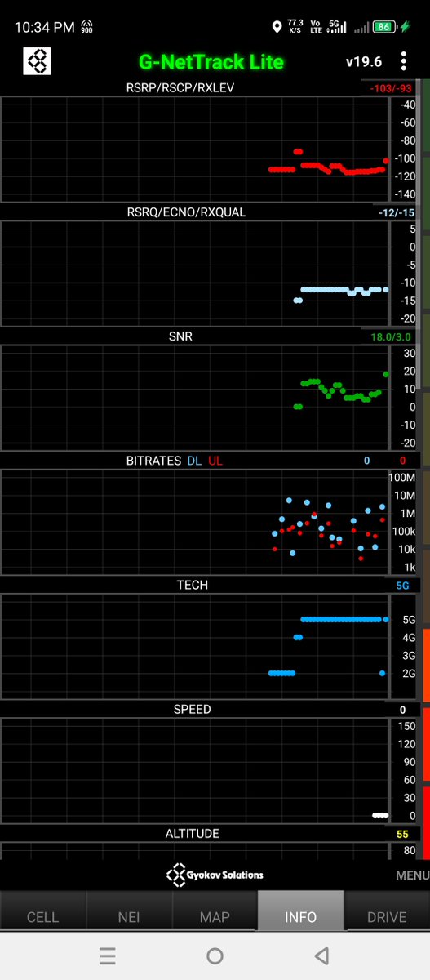Tap the 77.3 K/S network speed indicator
Screen dimensions: 430x980
point(295,27)
